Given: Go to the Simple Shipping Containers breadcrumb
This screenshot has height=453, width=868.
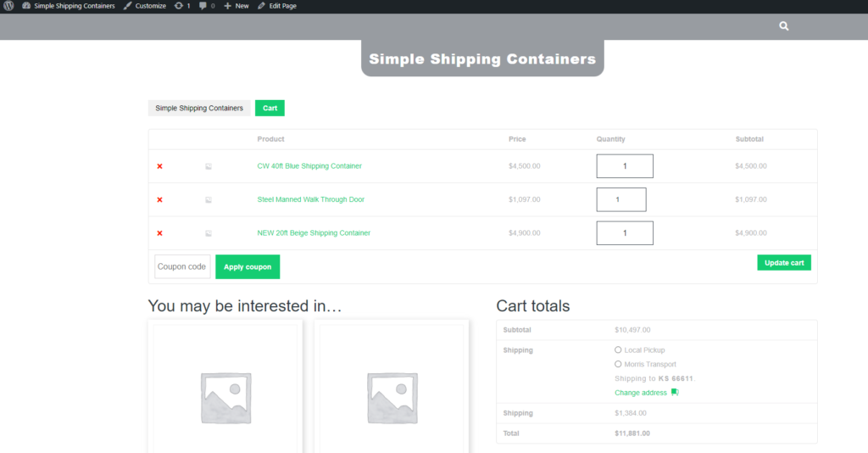Looking at the screenshot, I should pyautogui.click(x=199, y=108).
